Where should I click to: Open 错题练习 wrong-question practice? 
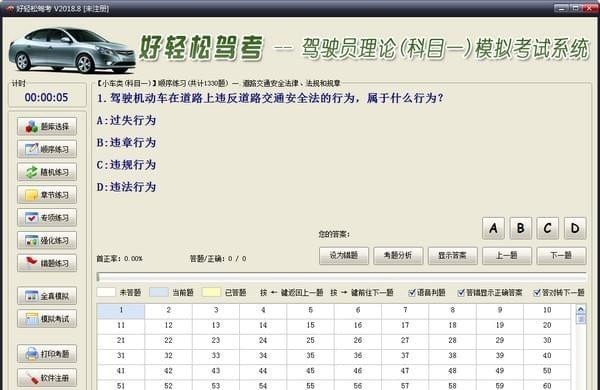[47, 263]
